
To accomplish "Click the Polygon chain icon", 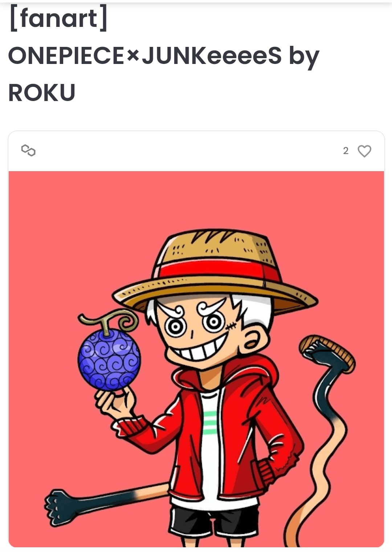I will coord(28,150).
